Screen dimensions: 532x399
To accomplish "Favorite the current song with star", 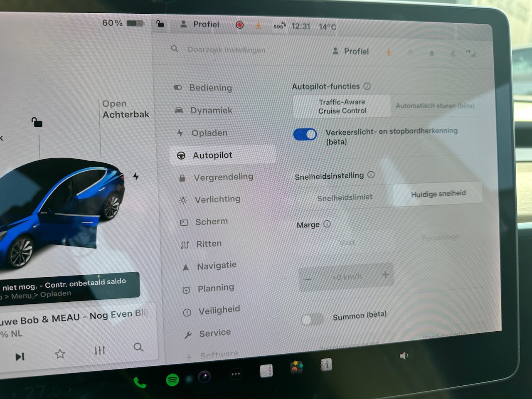I will click(60, 354).
